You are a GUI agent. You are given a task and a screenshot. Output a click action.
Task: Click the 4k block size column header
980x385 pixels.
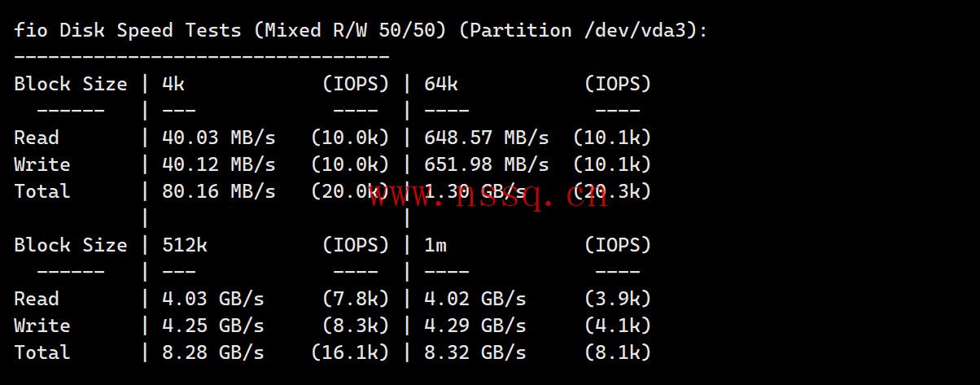point(173,84)
